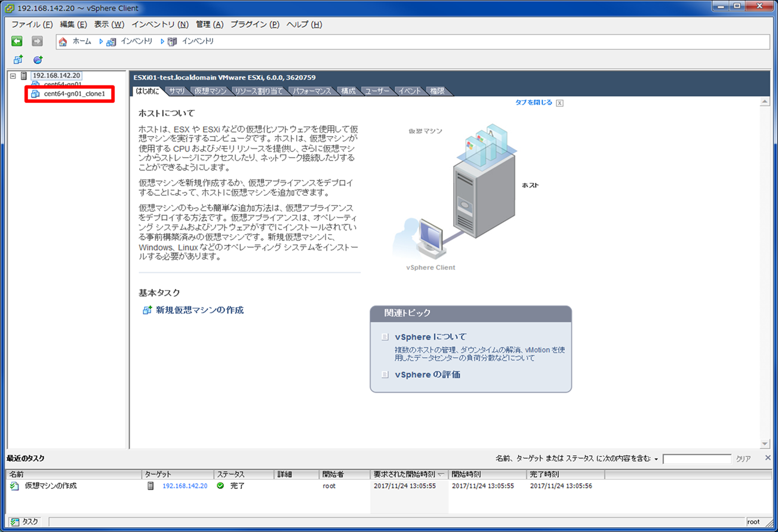
Task: Click the タブを閉じる link
Action: tap(534, 103)
